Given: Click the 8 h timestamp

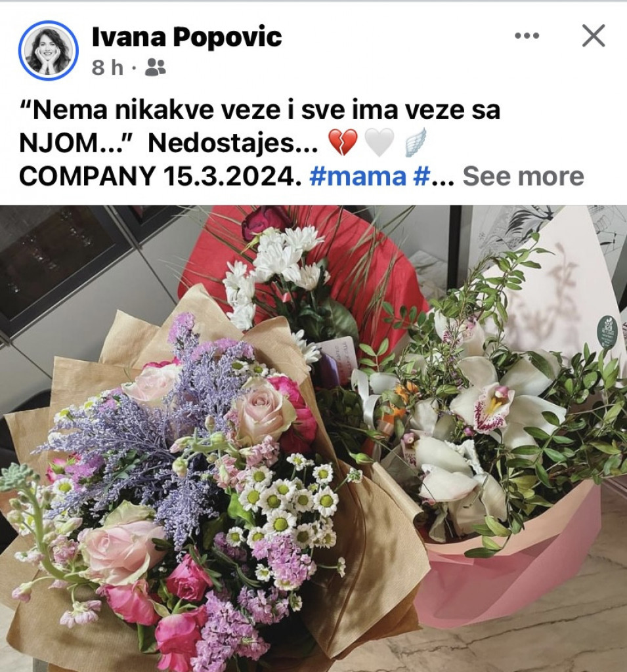Looking at the screenshot, I should (x=107, y=68).
